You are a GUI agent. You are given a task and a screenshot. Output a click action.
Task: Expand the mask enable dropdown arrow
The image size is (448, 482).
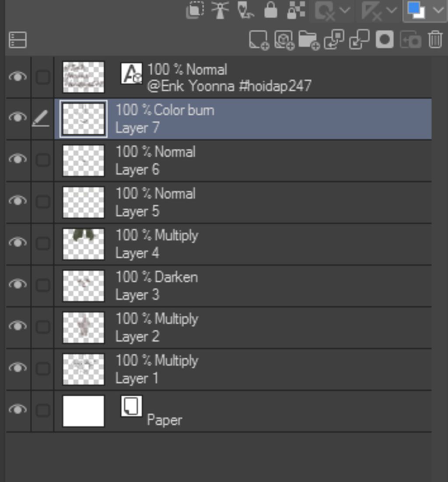pyautogui.click(x=345, y=10)
